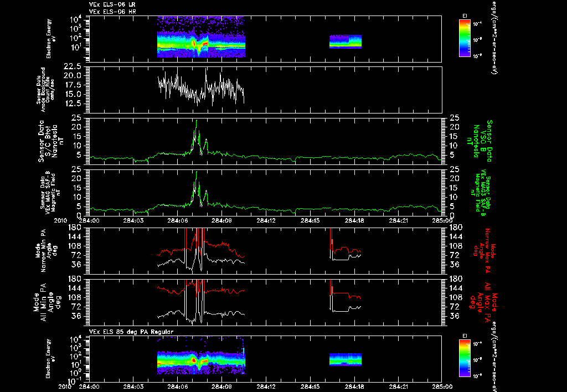Screen dimensions: 567x392
Task: Click the '22.5' tick on the count rate axis
Action: click(x=71, y=66)
